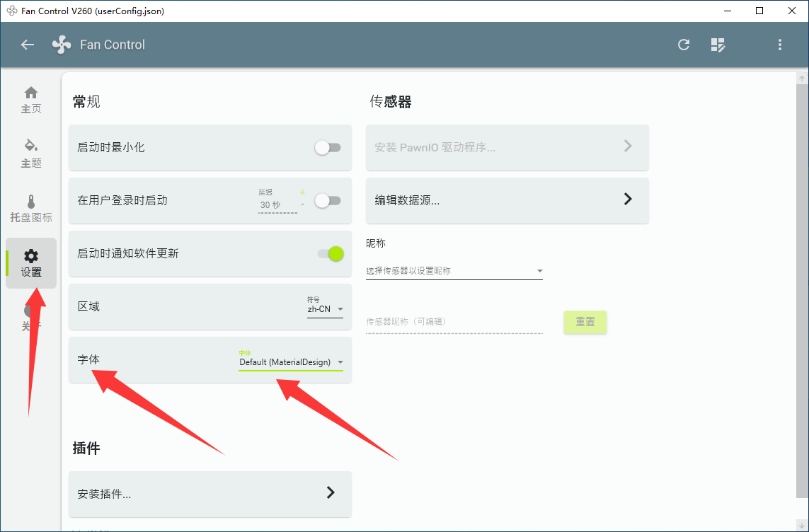
Task: Expand the 选择传感器以设置昵称 selector
Action: pyautogui.click(x=454, y=270)
